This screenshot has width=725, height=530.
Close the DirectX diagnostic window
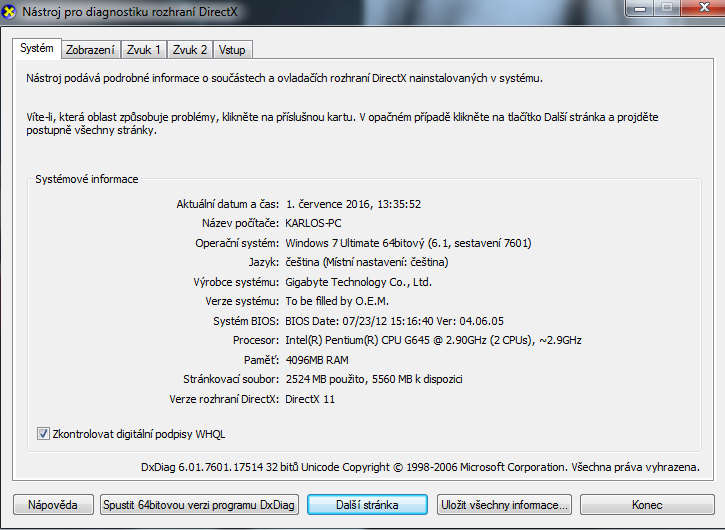704,7
